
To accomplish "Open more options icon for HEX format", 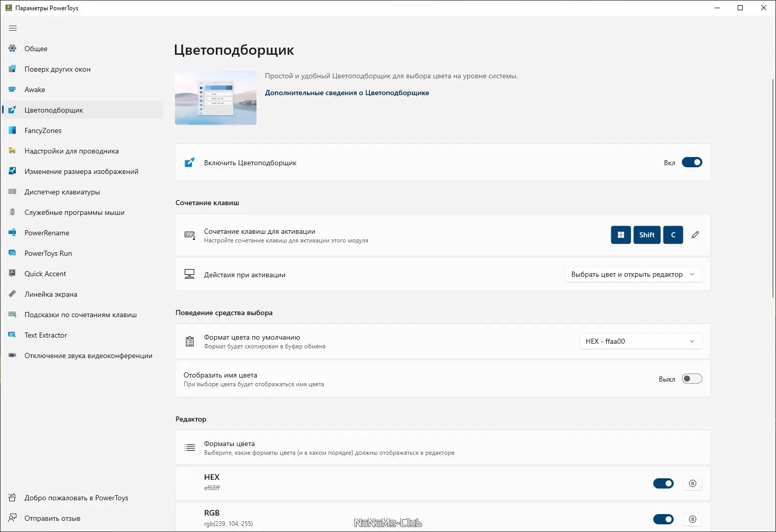I will 693,483.
